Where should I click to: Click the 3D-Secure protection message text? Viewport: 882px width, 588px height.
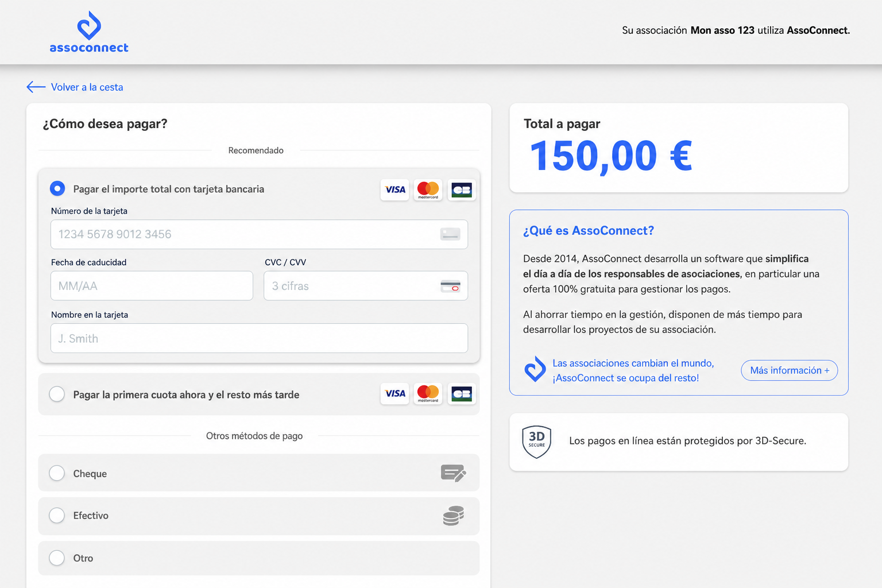pos(687,441)
